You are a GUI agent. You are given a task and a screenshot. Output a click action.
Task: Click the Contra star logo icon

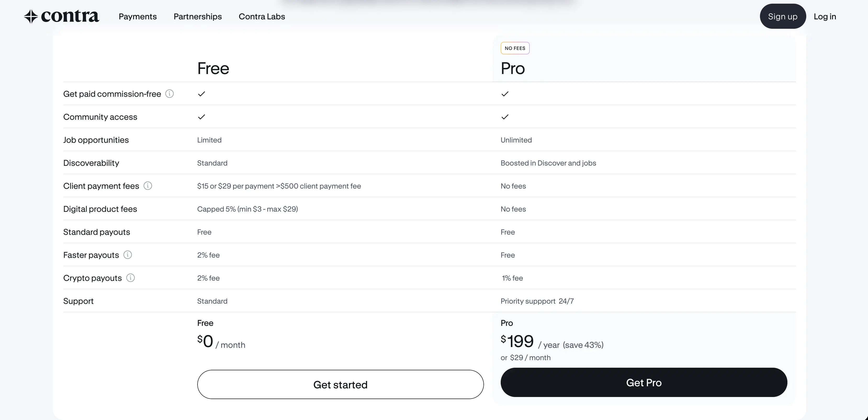[x=31, y=16]
